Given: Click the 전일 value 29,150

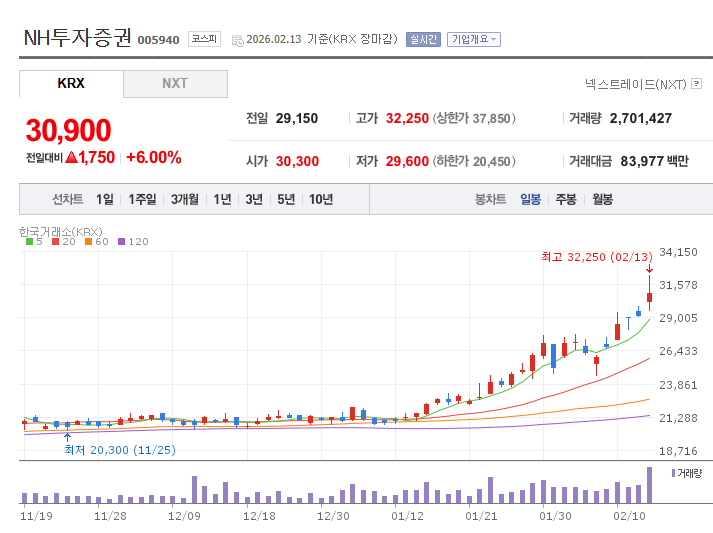Looking at the screenshot, I should [296, 118].
